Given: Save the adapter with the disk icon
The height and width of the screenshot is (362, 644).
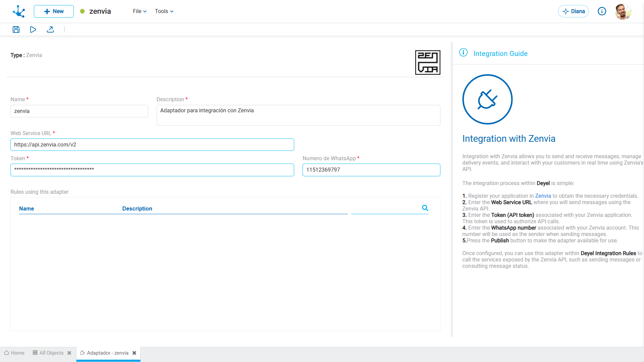Looking at the screenshot, I should pyautogui.click(x=16, y=29).
